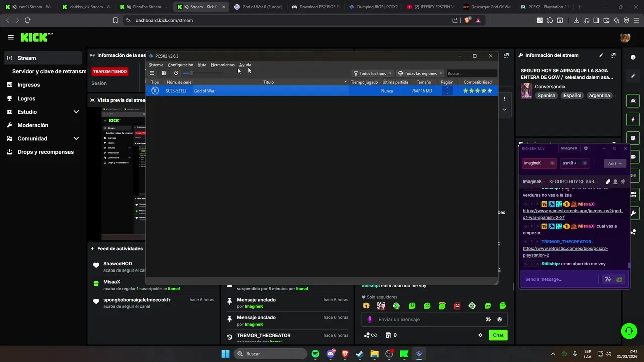Open 'Servidor y clave de retransmisión' page
The width and height of the screenshot is (644, 362).
[49, 71]
